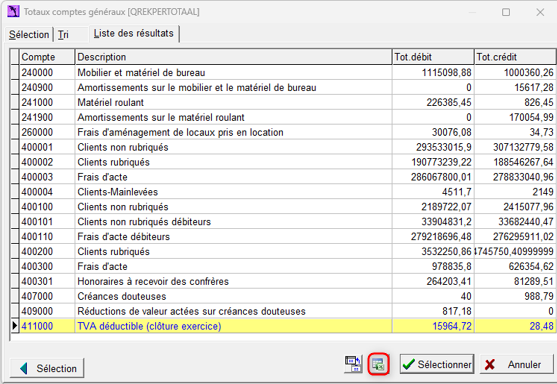Select credit value 626354,62
Viewport: 557px width, 384px height.
point(515,266)
